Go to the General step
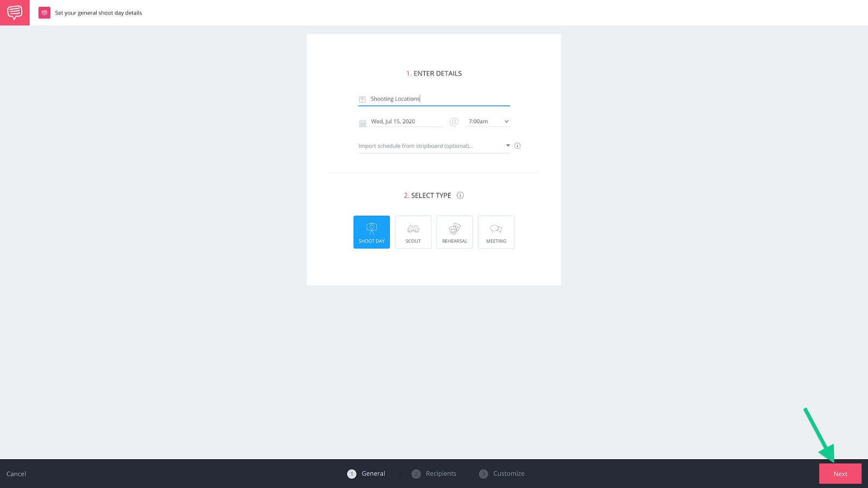868x488 pixels. [x=366, y=474]
